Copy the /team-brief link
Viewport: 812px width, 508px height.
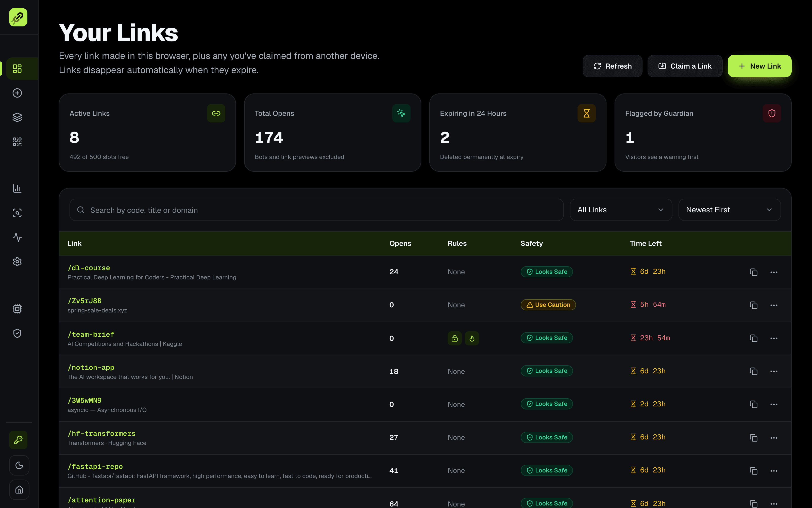point(754,338)
